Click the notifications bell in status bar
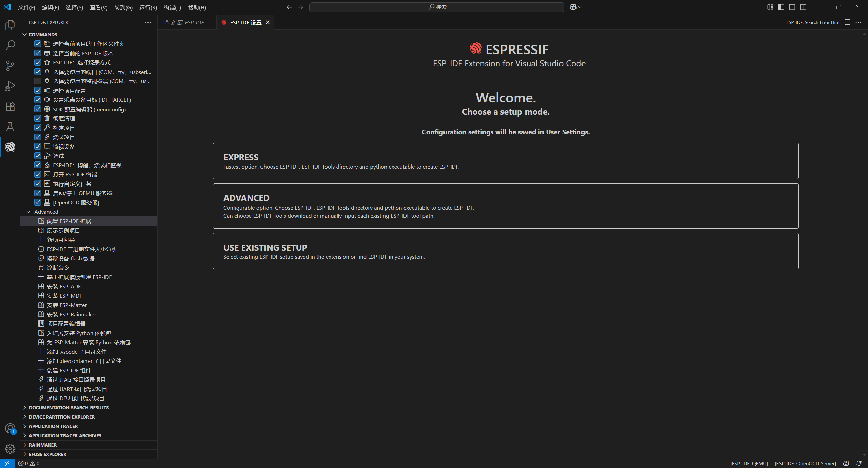 coord(859,463)
